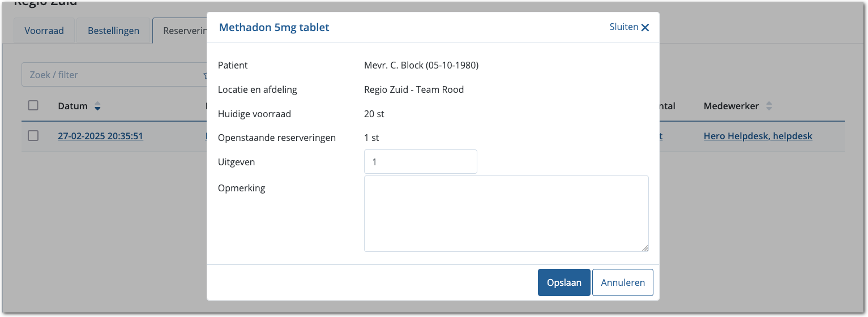Check the 27-02-2025 reservation row checkbox
This screenshot has width=868, height=317.
click(33, 136)
